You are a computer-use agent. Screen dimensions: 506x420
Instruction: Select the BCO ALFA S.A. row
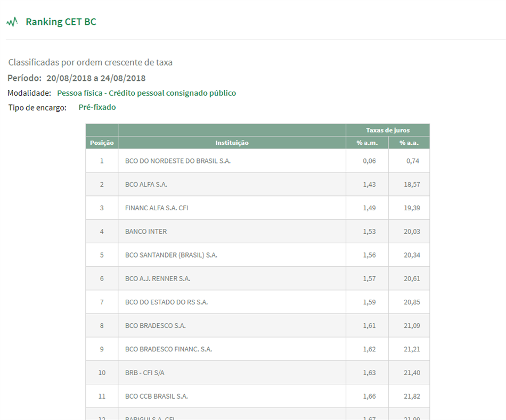257,184
